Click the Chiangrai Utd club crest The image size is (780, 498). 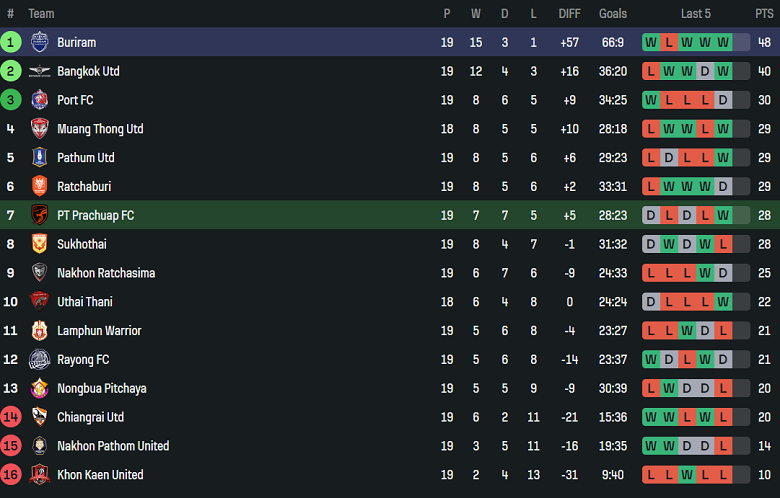coord(39,417)
